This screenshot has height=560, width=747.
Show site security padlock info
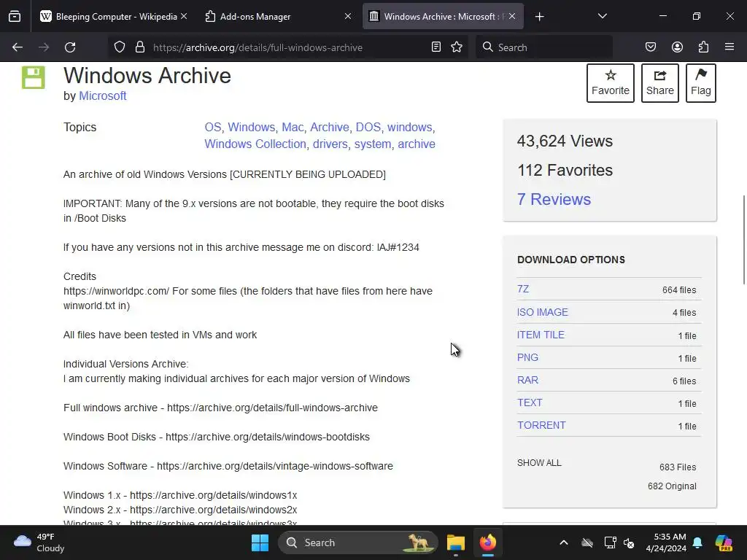pos(139,47)
